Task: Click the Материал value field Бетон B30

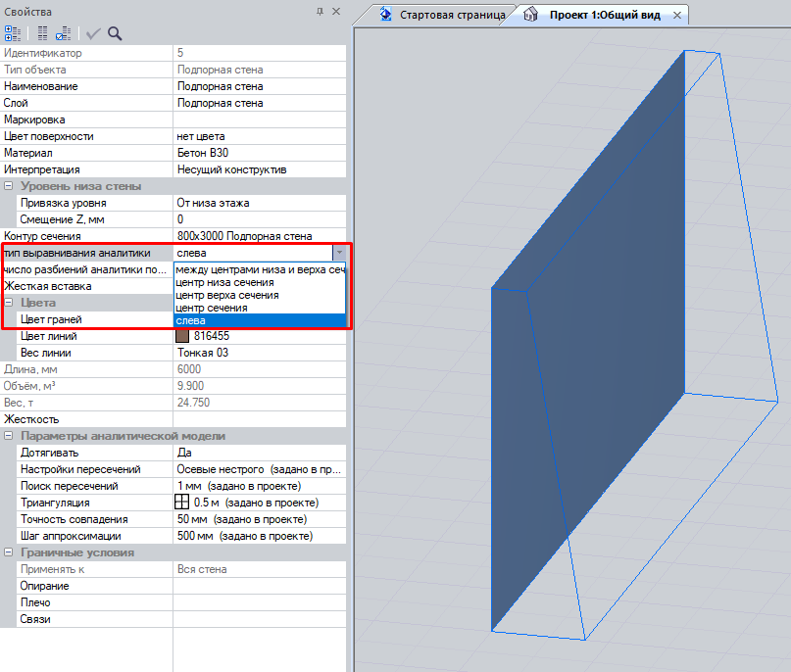Action: pos(259,153)
